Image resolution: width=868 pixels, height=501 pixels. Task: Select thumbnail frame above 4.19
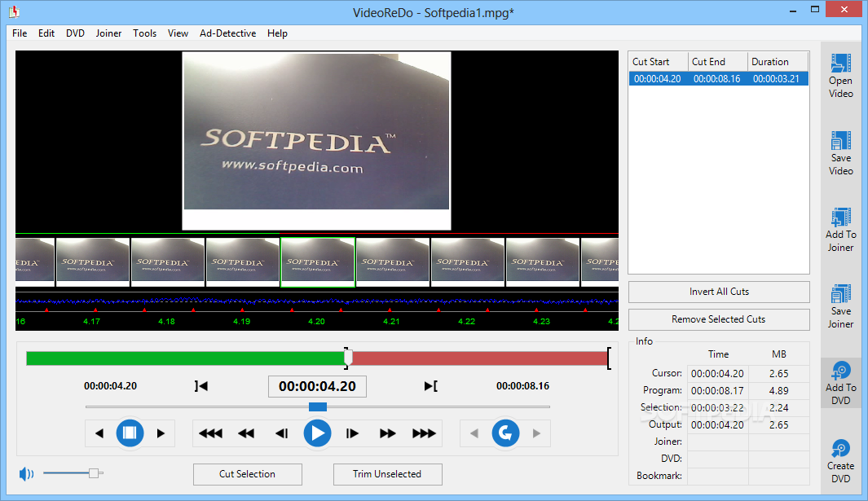click(x=243, y=262)
